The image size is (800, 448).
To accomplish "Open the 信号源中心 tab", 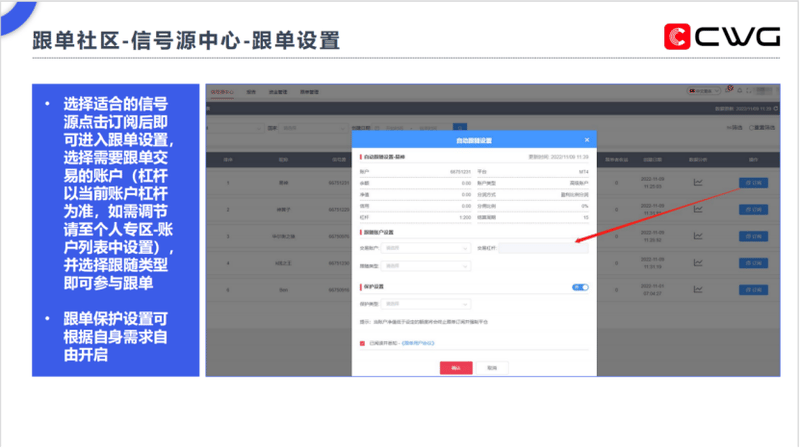I will [222, 92].
